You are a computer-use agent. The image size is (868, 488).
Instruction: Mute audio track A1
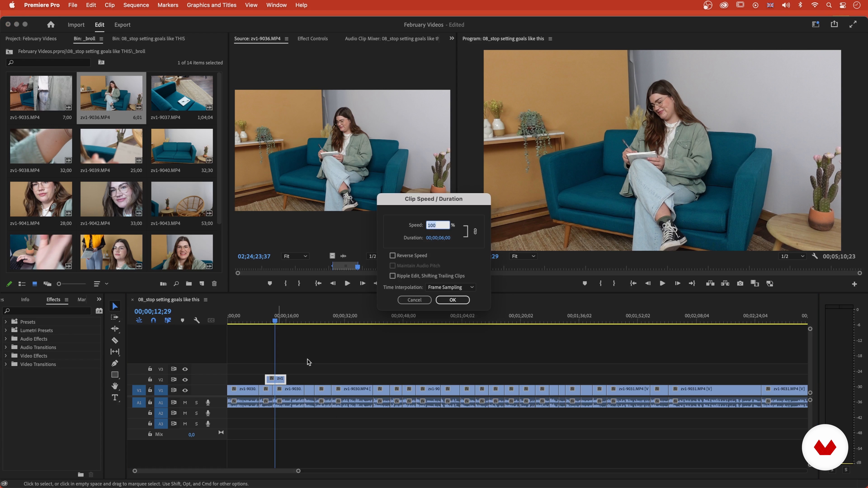(x=185, y=402)
